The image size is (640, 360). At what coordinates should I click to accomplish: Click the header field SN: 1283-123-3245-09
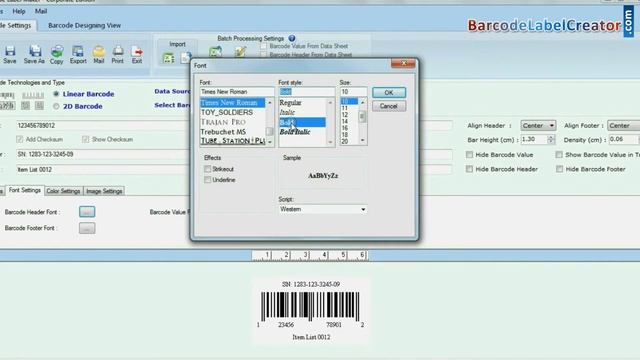[103, 154]
